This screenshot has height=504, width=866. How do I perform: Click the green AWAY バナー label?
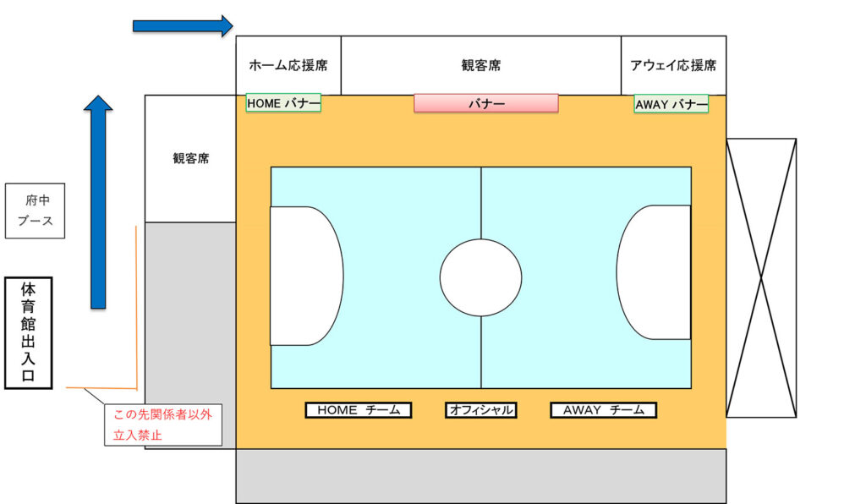point(671,104)
